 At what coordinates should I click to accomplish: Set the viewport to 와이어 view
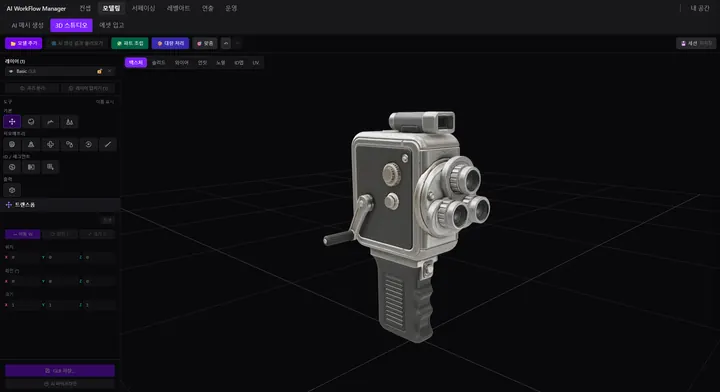tap(181, 62)
